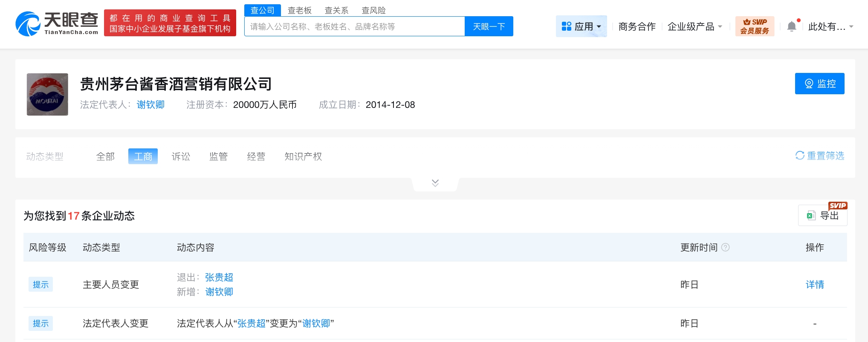Click the TianYanCha logo
868x342 pixels.
tap(57, 24)
